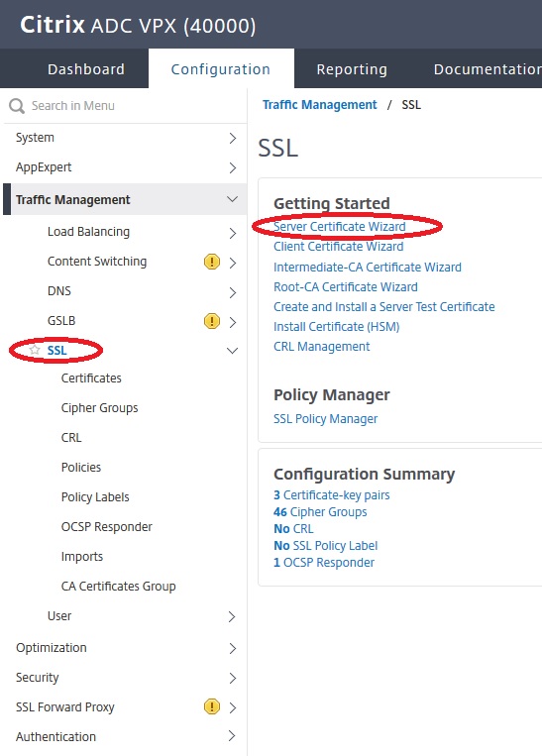Click the star favorite icon beside SSL
542x756 pixels.
(x=35, y=350)
